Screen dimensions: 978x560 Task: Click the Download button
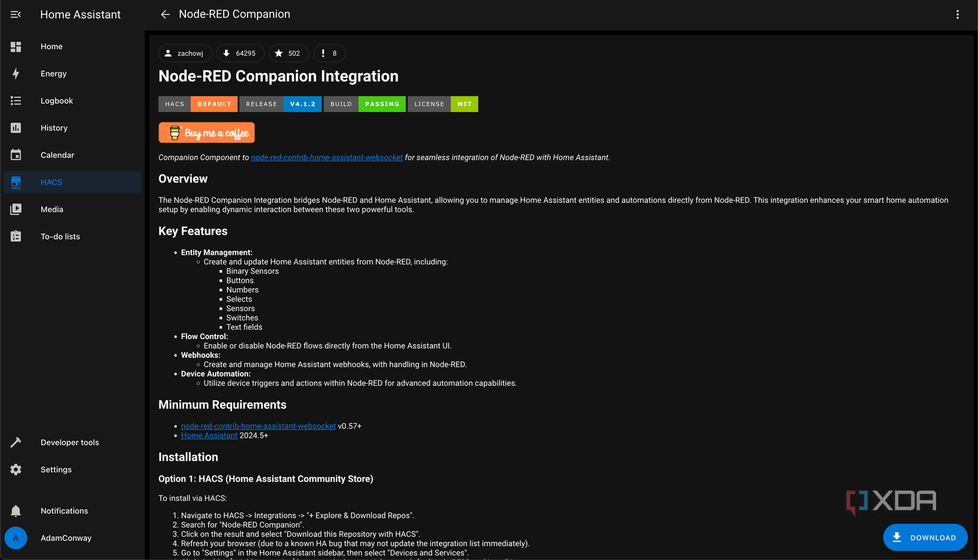point(925,537)
